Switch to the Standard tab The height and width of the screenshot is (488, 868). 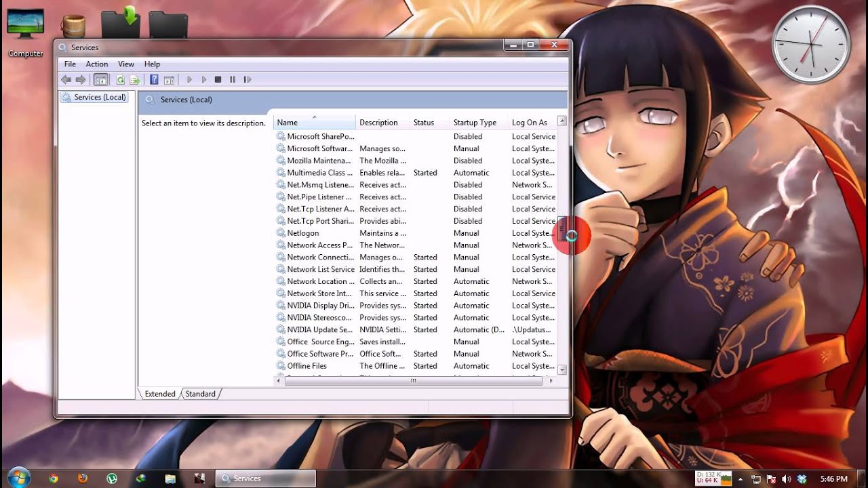201,394
